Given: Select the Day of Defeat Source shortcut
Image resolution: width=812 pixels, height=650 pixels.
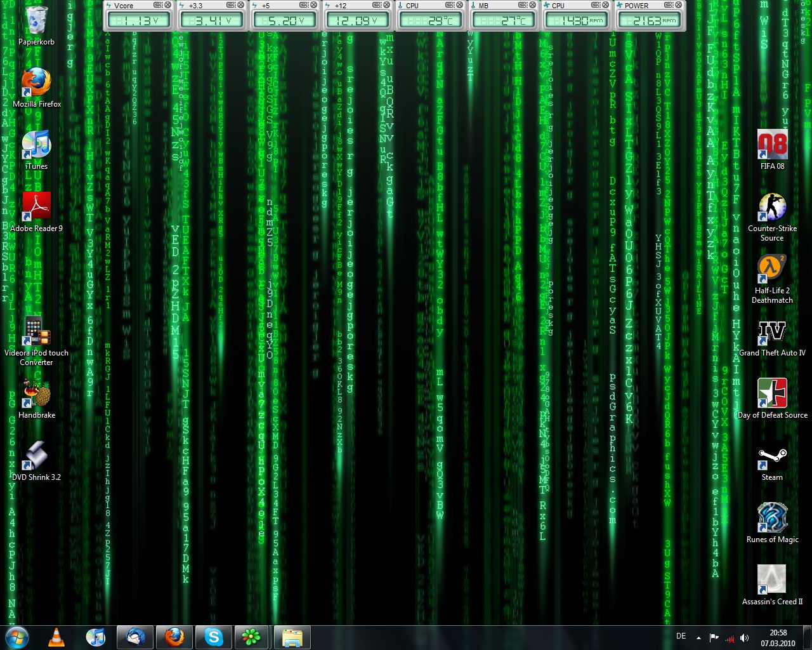Looking at the screenshot, I should pos(772,399).
